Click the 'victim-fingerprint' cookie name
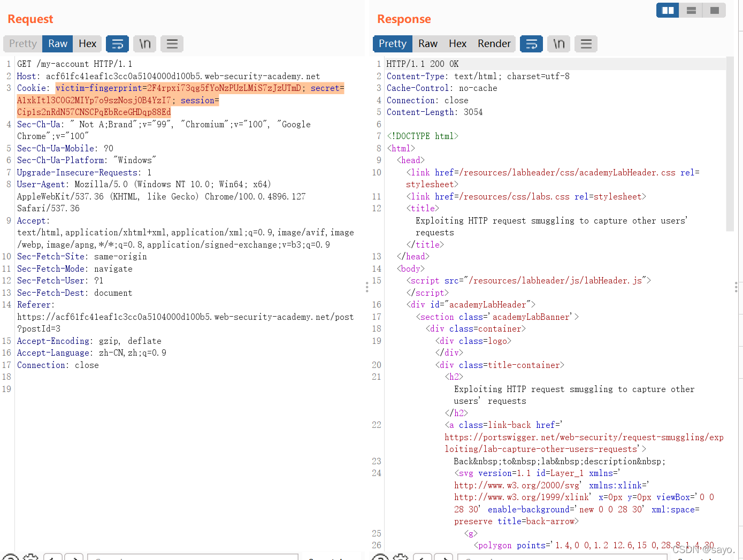The width and height of the screenshot is (743, 560). pos(99,88)
